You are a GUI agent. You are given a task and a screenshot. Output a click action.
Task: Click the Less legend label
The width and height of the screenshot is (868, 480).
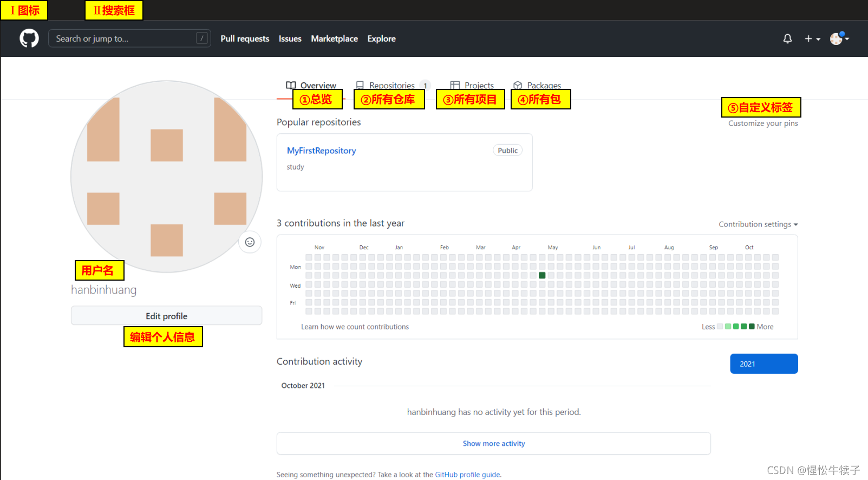pos(708,327)
